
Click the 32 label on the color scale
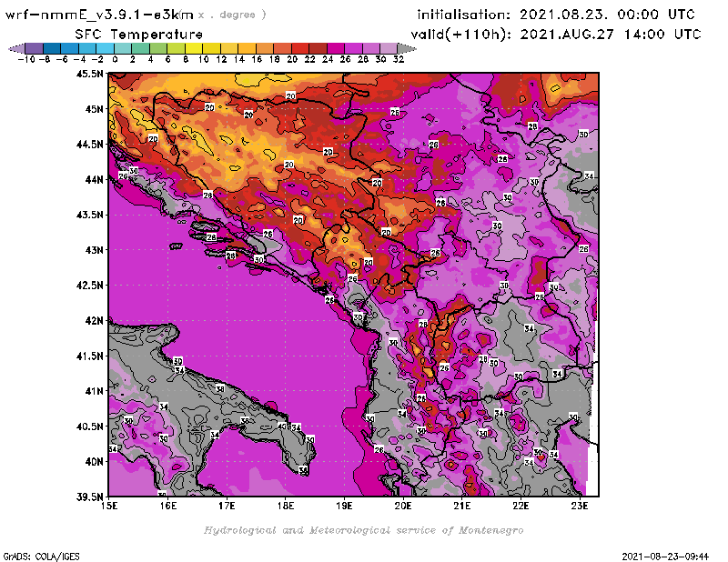pyautogui.click(x=399, y=59)
